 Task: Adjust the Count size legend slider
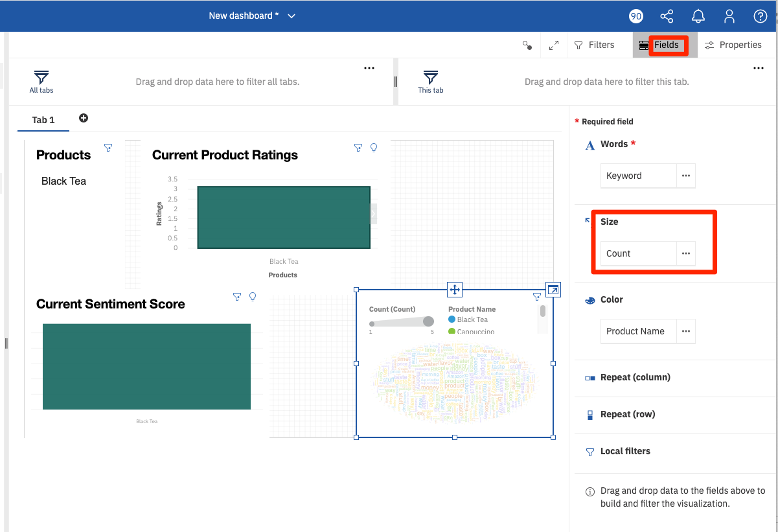click(x=401, y=322)
